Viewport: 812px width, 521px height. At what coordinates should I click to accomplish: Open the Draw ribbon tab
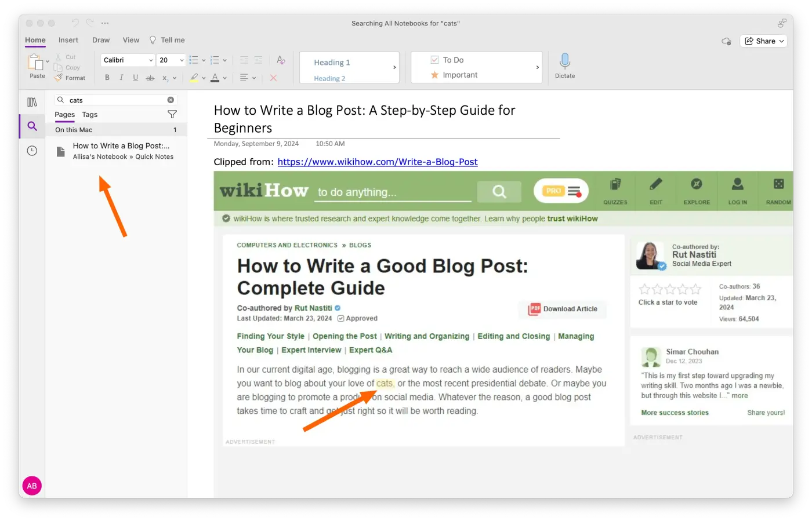101,40
